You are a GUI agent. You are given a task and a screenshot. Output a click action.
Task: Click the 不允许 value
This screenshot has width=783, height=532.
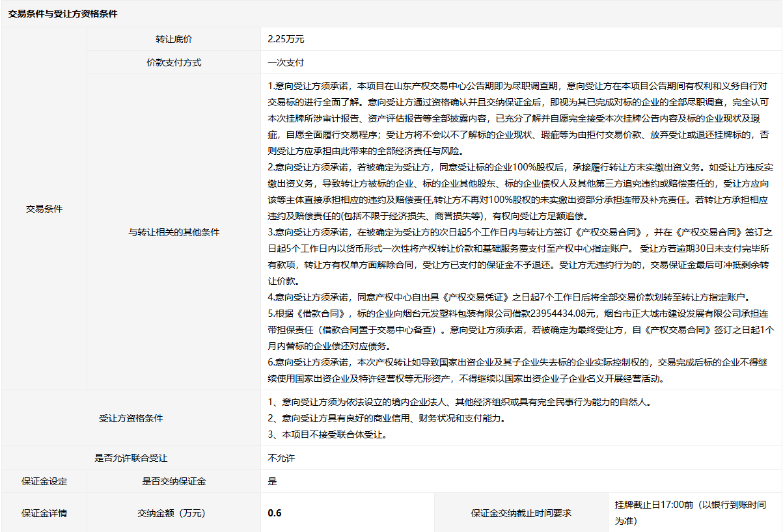tap(281, 459)
